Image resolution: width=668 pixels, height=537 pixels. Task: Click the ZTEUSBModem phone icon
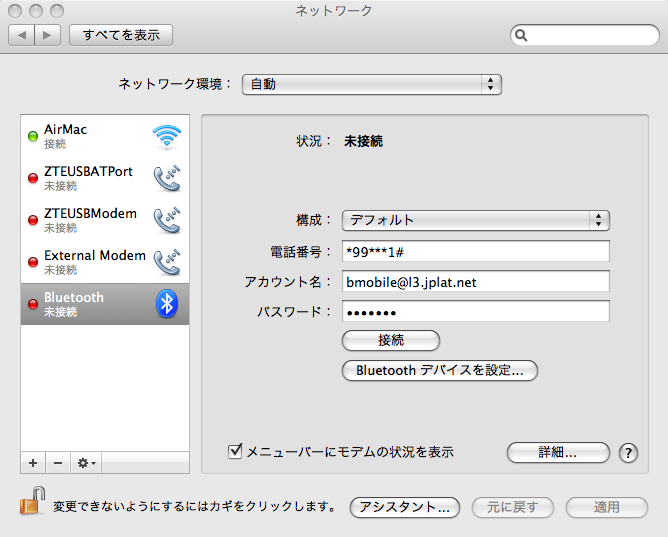[x=167, y=220]
